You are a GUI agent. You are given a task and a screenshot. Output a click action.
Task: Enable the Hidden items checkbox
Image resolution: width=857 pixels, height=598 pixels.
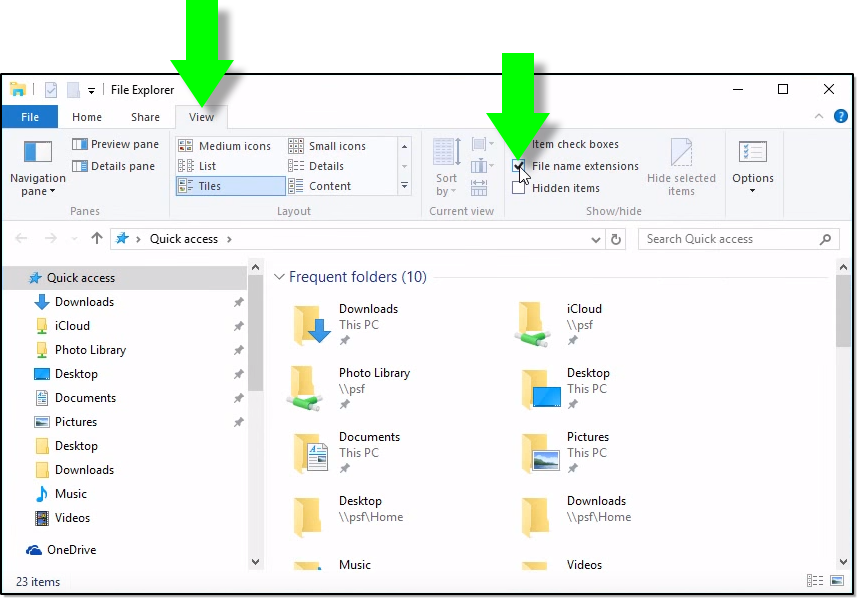(518, 188)
